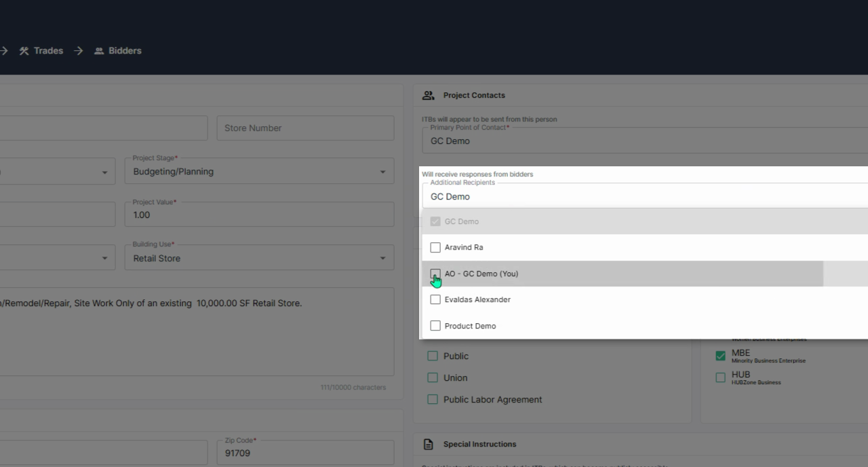The image size is (868, 467).
Task: Click the Special Instructions document icon
Action: tap(428, 445)
